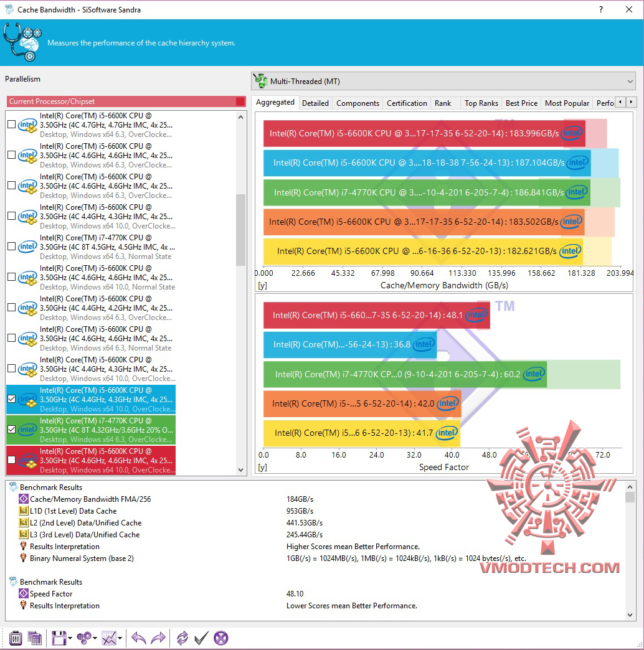Tick checkbox for i5-6600K 4.6GHz Windows 10.0 Normal State entry
Screen dimensions: 644x650
point(12,276)
